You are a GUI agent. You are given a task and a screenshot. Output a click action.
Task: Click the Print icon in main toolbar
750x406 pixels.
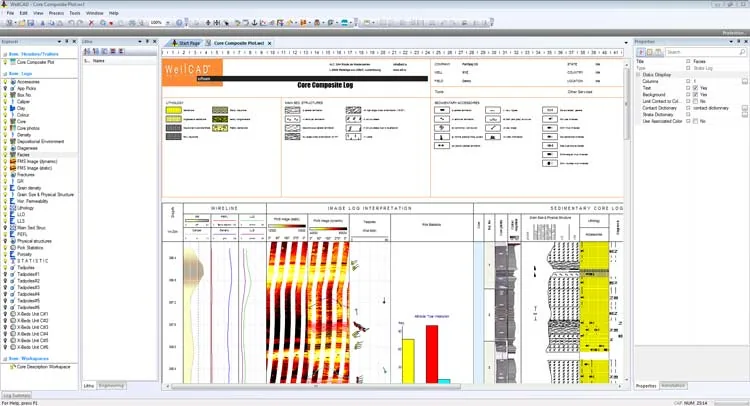tap(132, 22)
